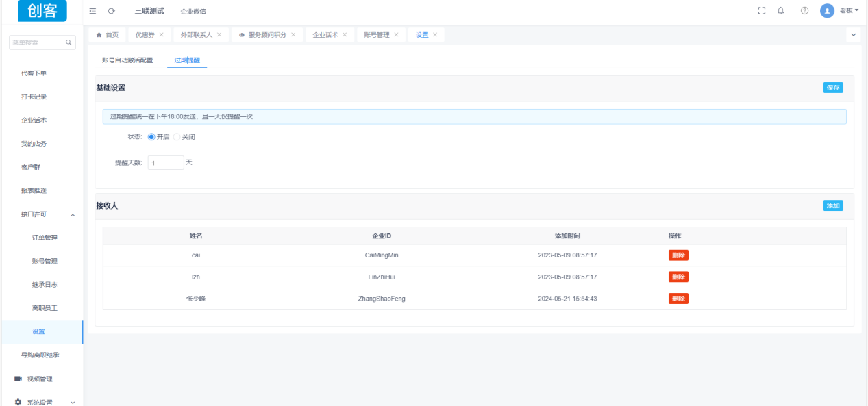Click the 添加时间 column header
This screenshot has height=406, width=868.
click(x=567, y=236)
